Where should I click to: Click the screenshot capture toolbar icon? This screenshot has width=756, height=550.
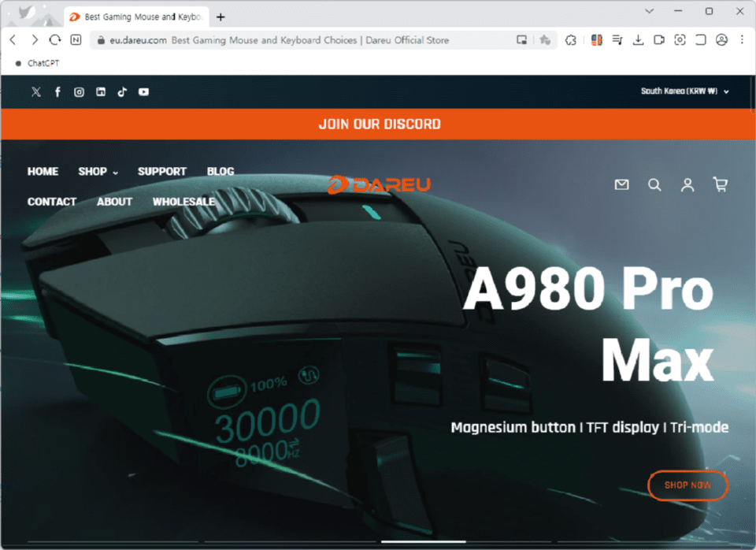coord(680,40)
